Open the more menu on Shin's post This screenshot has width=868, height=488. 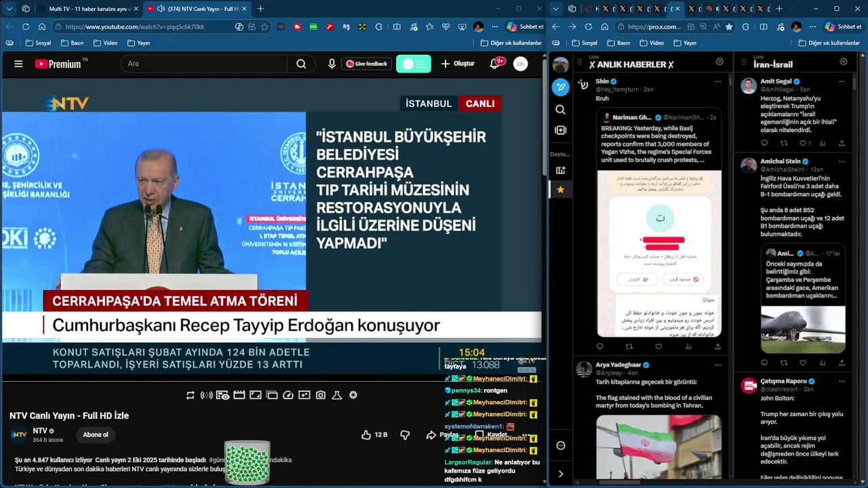coord(717,81)
